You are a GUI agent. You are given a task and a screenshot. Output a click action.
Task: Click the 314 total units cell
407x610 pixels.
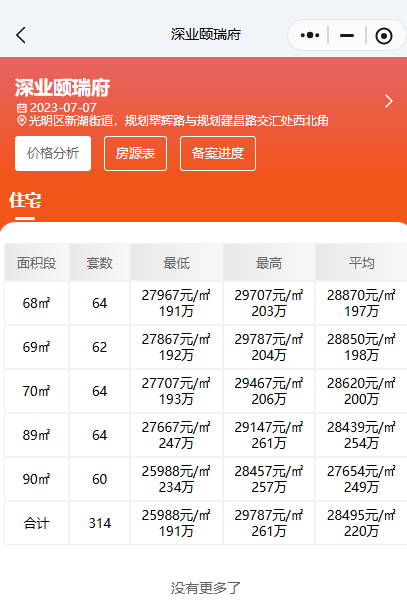click(x=100, y=523)
